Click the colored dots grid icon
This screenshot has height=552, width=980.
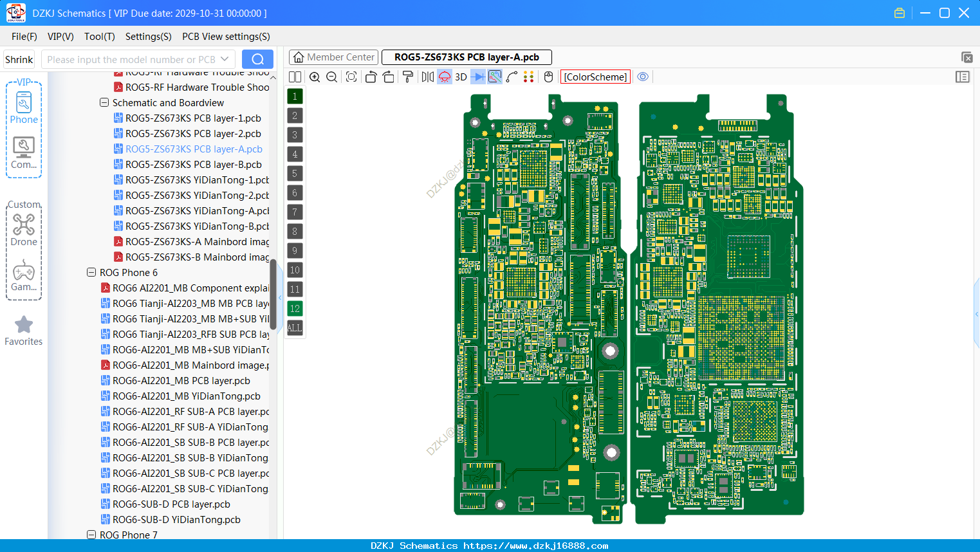[x=529, y=77]
